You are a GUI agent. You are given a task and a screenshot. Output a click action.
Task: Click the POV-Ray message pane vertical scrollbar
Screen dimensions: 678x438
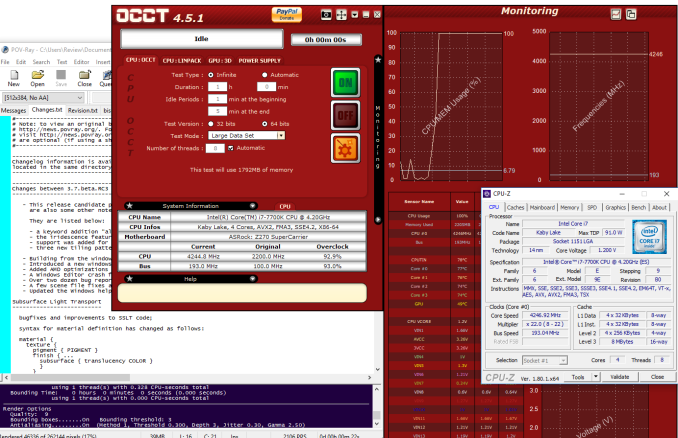click(377, 406)
